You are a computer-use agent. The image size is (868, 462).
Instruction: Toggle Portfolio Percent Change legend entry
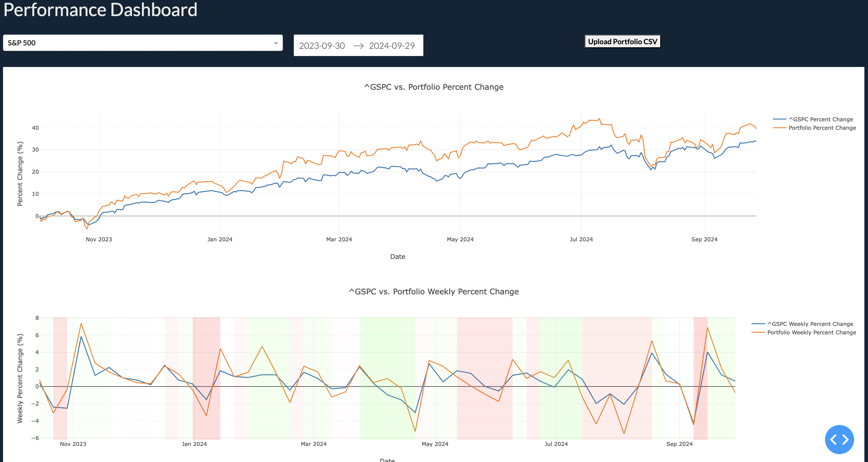point(822,128)
